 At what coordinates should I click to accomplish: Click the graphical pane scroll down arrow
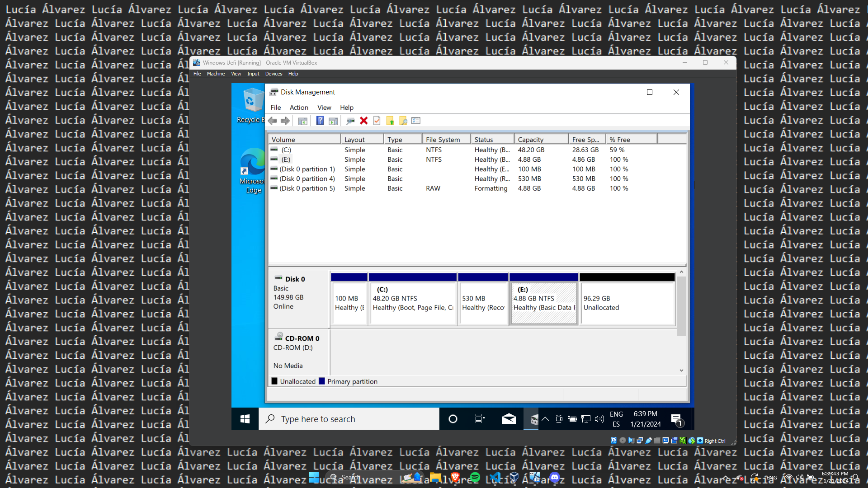pos(681,370)
